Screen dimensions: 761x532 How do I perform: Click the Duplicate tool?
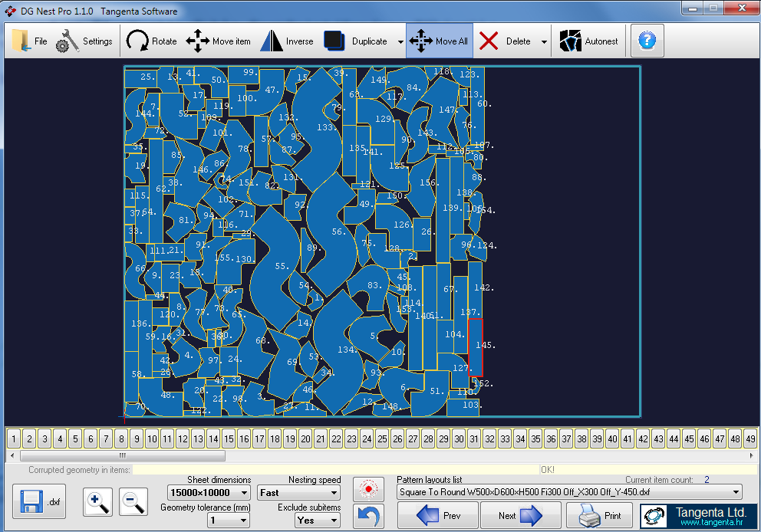pyautogui.click(x=356, y=41)
